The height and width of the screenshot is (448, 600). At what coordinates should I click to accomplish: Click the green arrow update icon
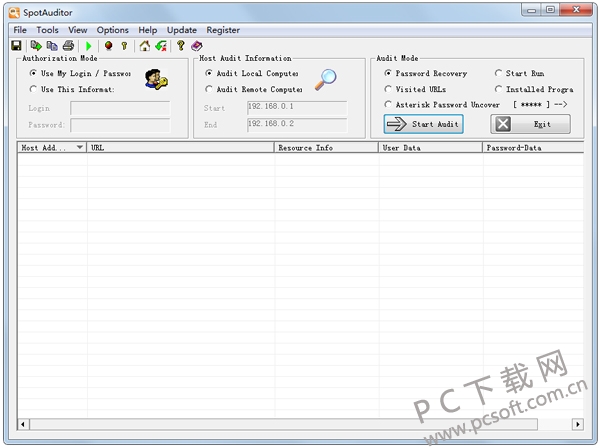[x=161, y=46]
